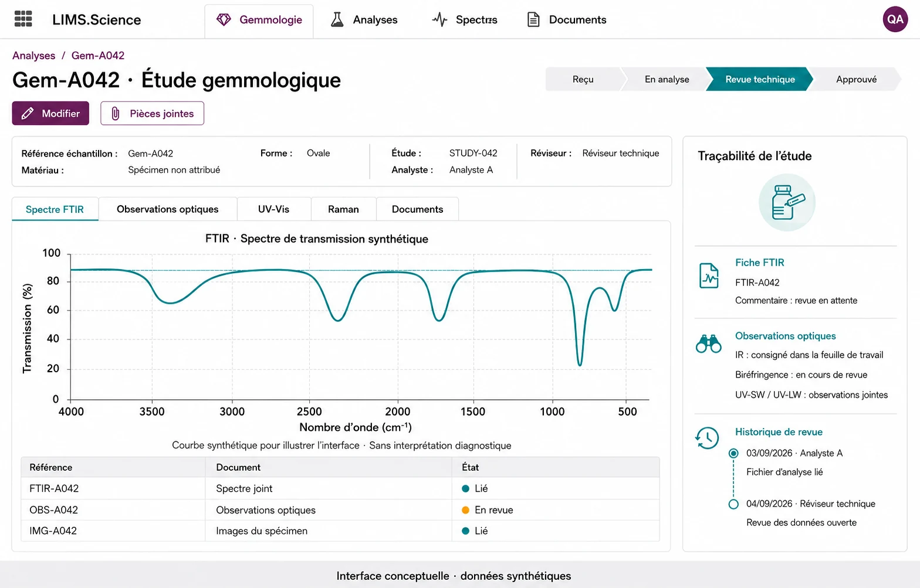
Task: Click the Documents page icon in header
Action: click(x=533, y=20)
